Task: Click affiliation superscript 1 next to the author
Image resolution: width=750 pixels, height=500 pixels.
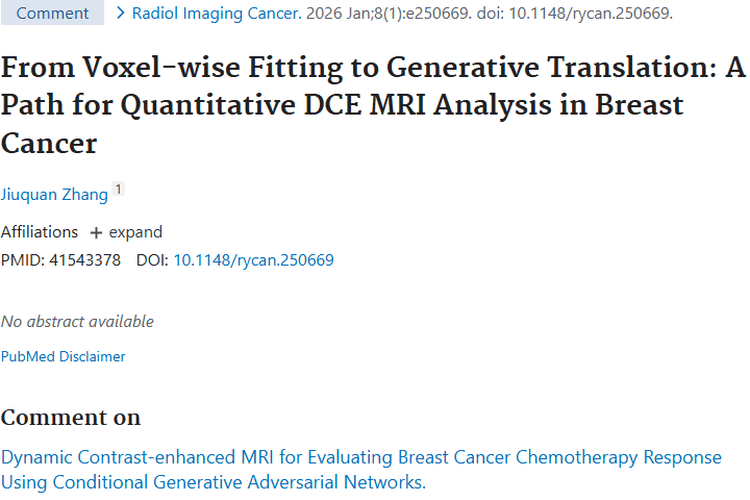Action: tap(118, 189)
